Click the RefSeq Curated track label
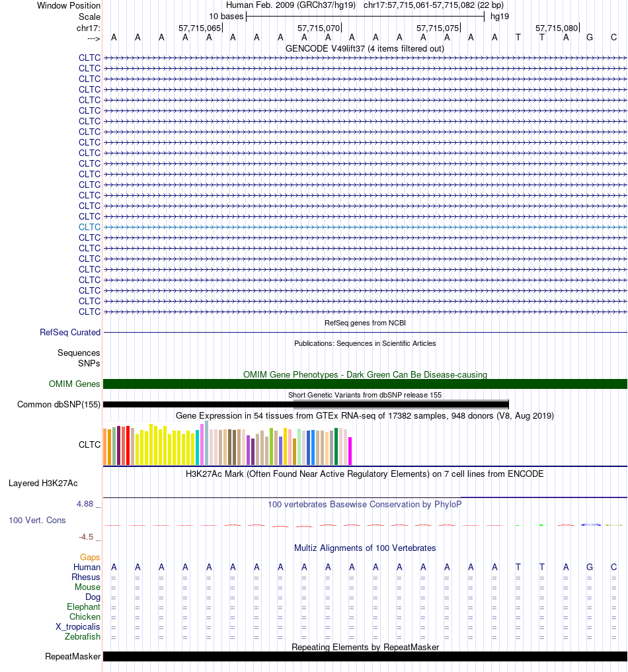The width and height of the screenshot is (628, 672). tap(70, 332)
